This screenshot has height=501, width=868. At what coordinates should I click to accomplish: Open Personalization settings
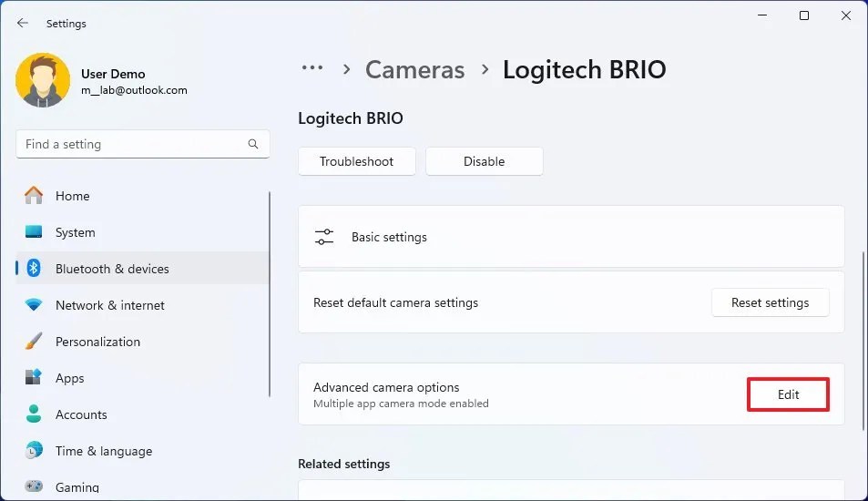(x=143, y=342)
